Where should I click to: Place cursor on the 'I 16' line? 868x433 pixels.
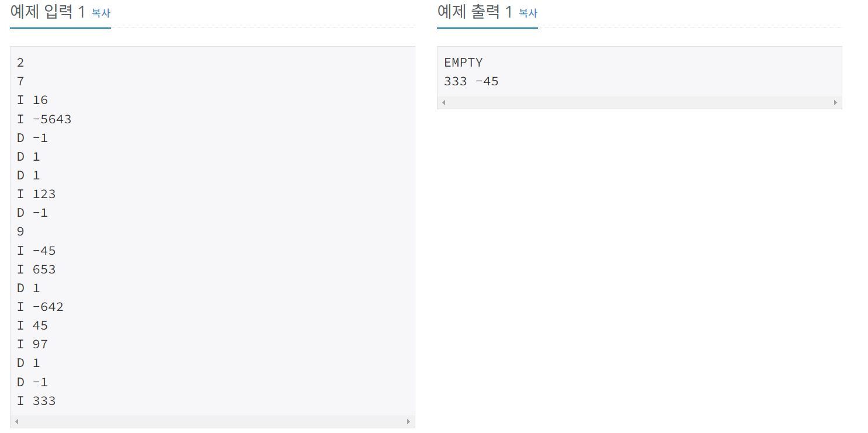(33, 101)
